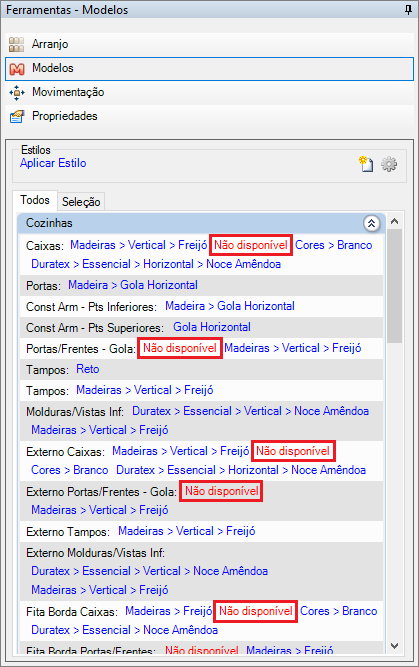Choose Cores > Branco under Externo Caixas

tap(70, 470)
